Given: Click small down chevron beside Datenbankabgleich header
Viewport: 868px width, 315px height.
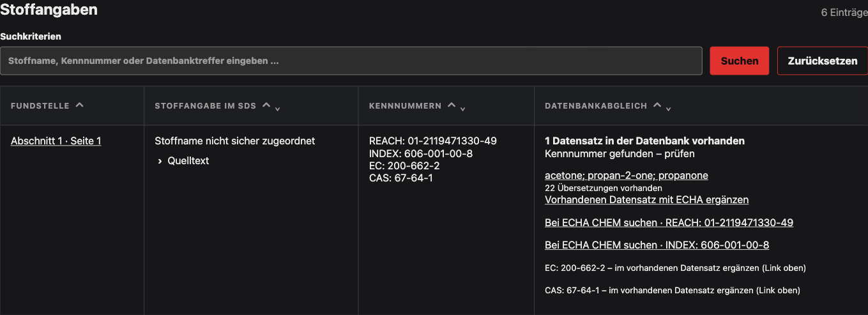Looking at the screenshot, I should pos(669,109).
